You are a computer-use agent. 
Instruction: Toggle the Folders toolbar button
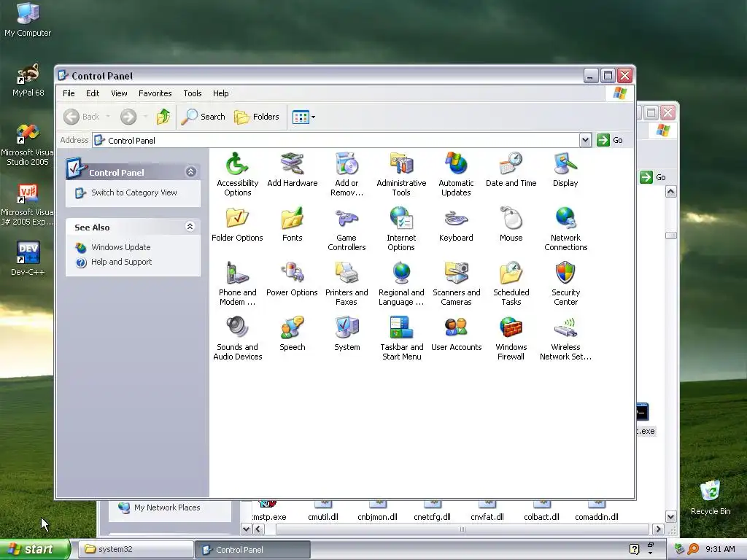pyautogui.click(x=257, y=117)
